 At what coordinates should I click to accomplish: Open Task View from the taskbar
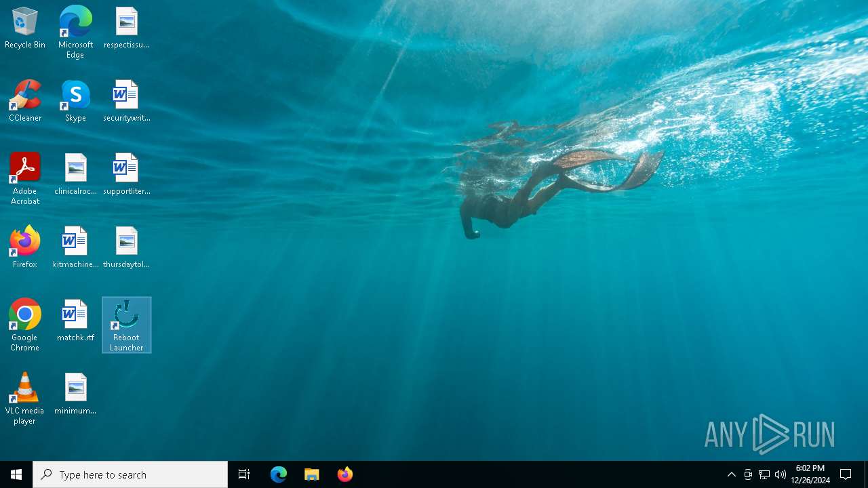[244, 474]
